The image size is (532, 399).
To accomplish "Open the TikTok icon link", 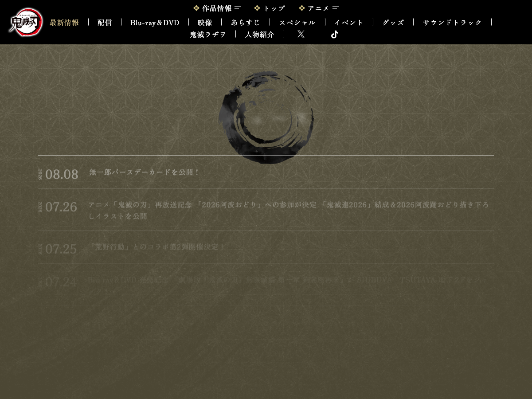I will 335,34.
